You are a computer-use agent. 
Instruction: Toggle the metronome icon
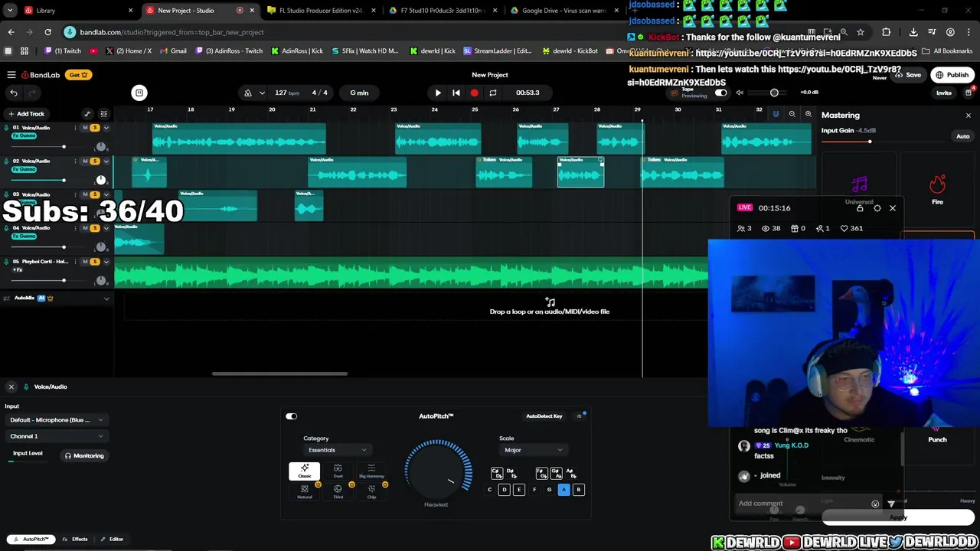click(x=248, y=93)
